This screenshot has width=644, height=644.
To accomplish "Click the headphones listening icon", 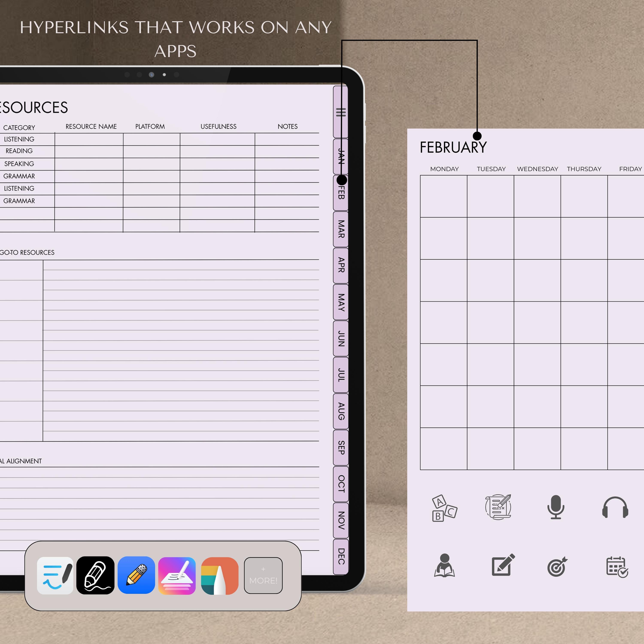I will (615, 507).
